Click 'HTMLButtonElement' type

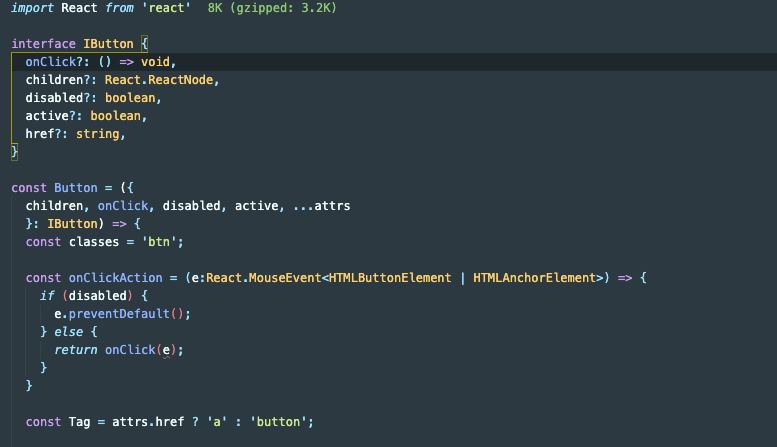pos(390,278)
